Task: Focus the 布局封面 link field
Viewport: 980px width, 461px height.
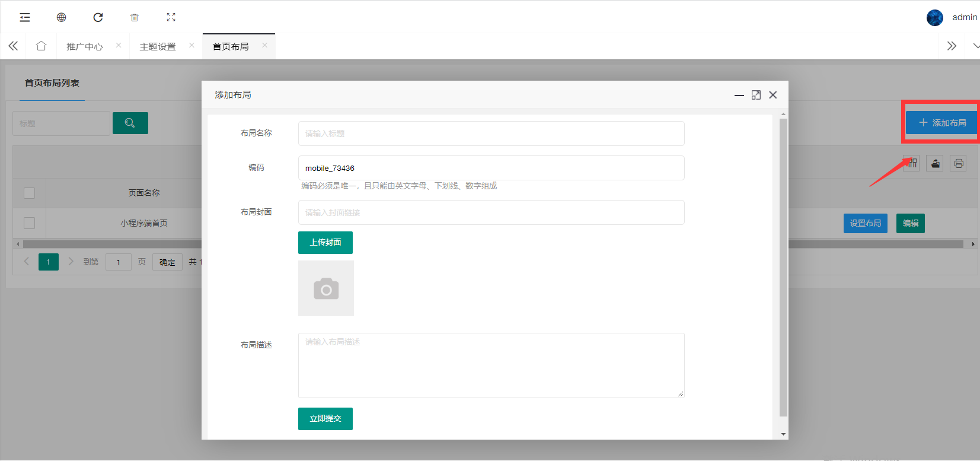Action: pyautogui.click(x=491, y=212)
